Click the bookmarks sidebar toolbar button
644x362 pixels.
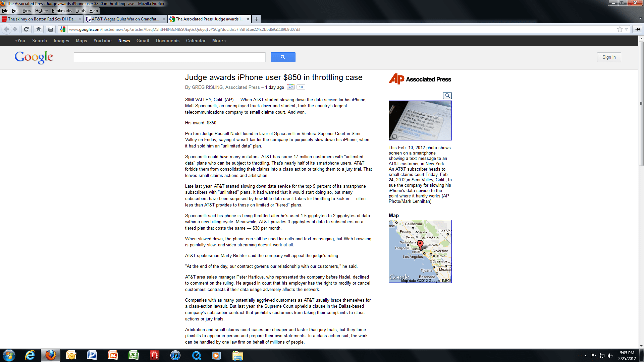[637, 29]
